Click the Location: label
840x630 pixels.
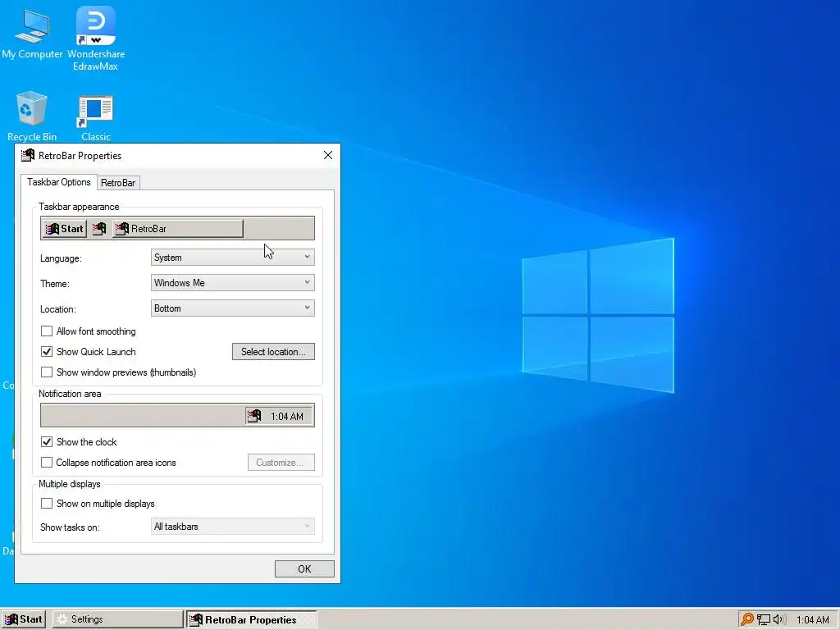click(x=58, y=309)
